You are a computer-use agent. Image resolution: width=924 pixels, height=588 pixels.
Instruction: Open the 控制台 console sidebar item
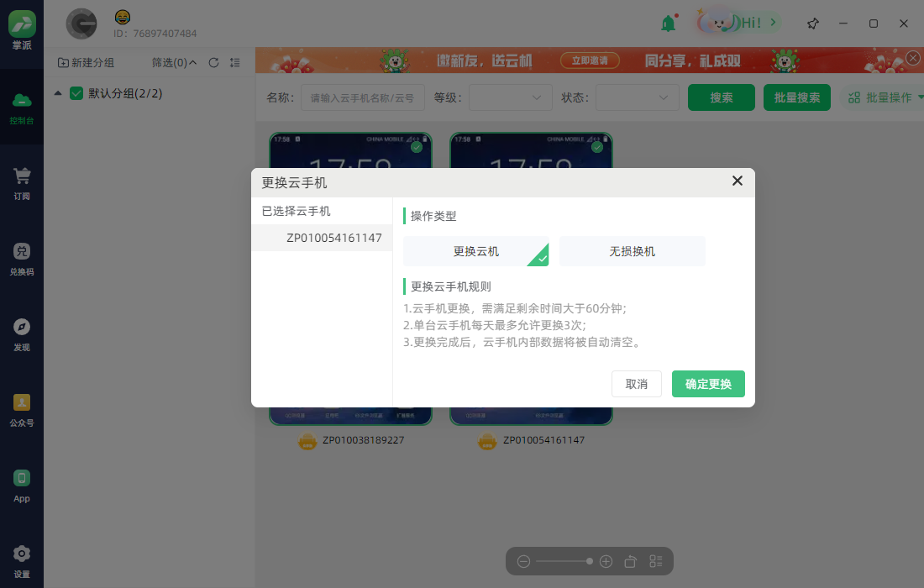(22, 108)
